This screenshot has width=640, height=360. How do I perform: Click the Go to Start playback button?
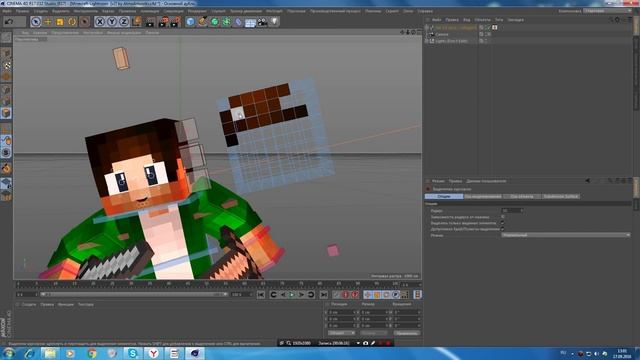pyautogui.click(x=261, y=295)
